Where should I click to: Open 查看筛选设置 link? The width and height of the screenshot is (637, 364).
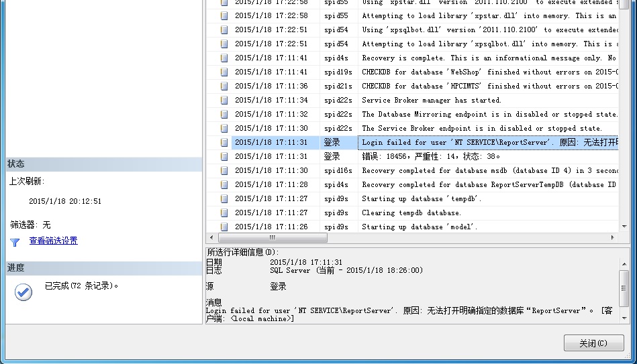pos(53,241)
